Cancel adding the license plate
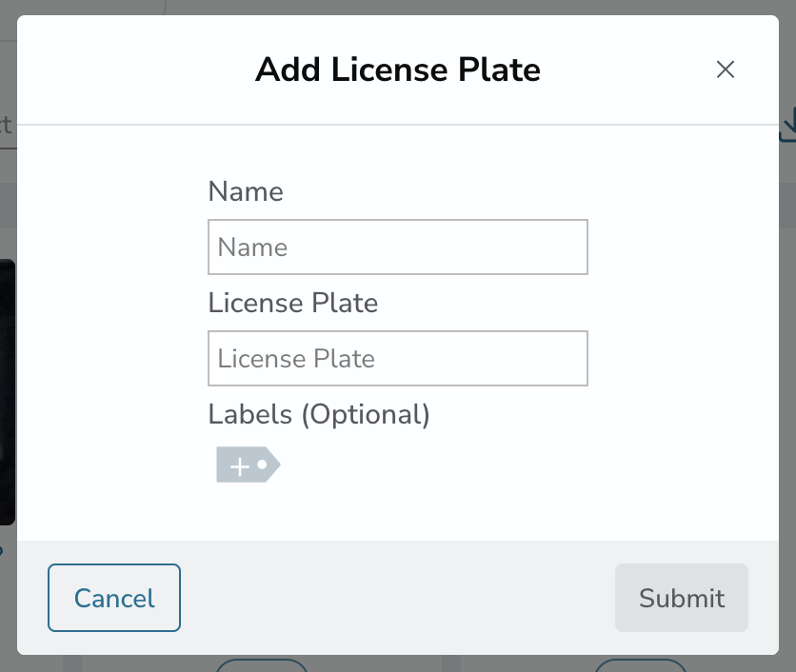 [x=114, y=598]
